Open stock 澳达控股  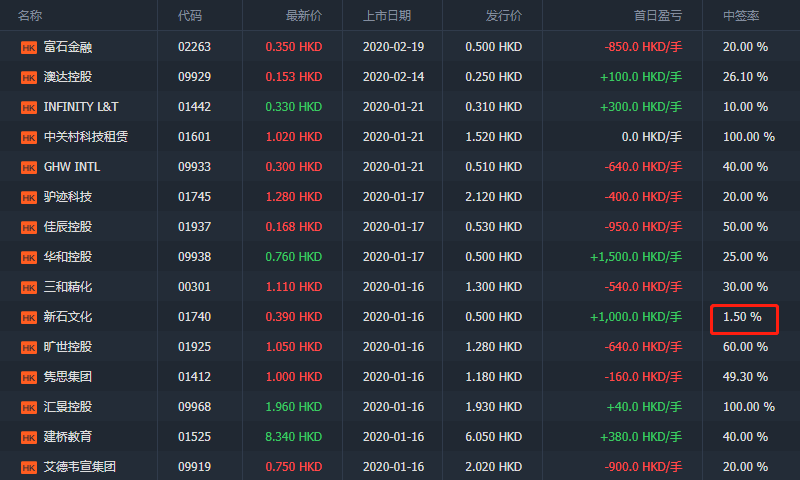click(x=68, y=77)
